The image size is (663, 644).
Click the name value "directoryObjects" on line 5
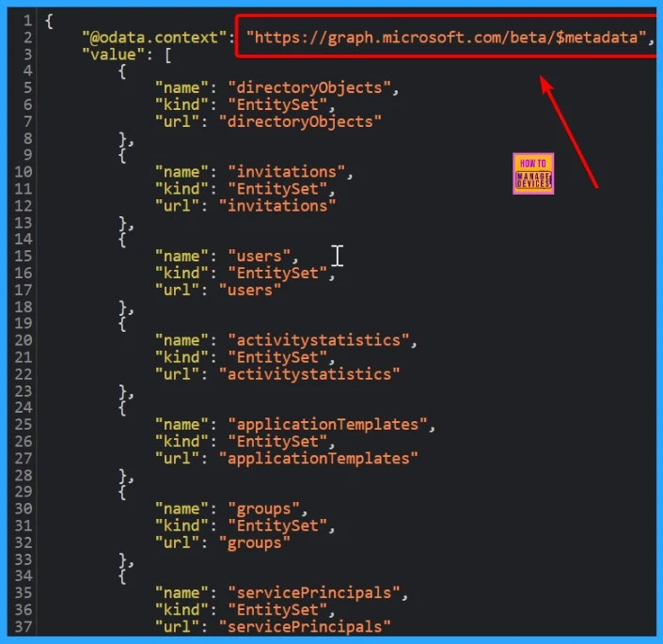[309, 87]
